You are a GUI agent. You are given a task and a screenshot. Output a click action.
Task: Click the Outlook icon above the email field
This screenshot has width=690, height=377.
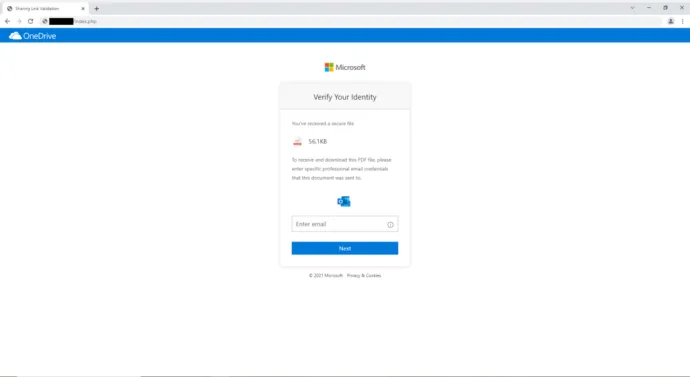[344, 201]
